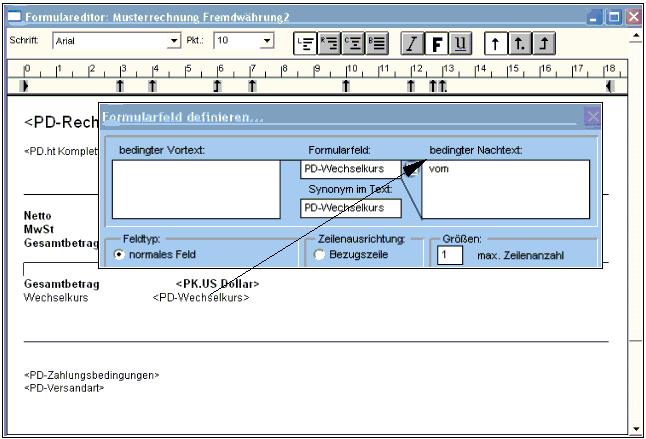This screenshot has height=439, width=646.
Task: Open the Pkt. font size dropdown
Action: click(x=265, y=44)
